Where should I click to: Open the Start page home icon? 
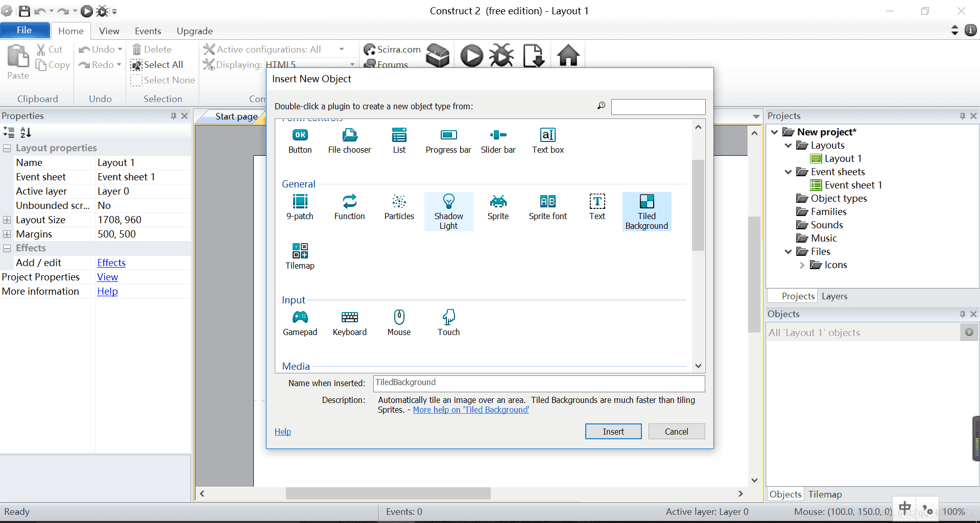click(568, 56)
